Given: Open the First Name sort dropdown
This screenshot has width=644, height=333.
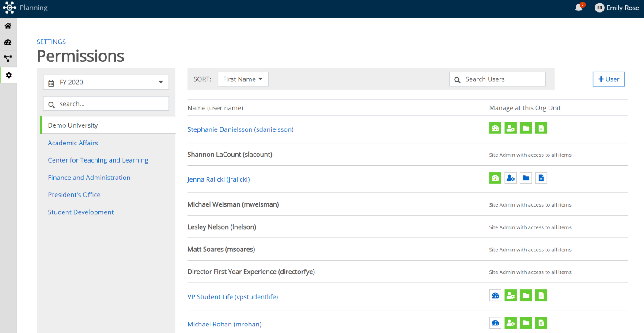Looking at the screenshot, I should tap(243, 79).
